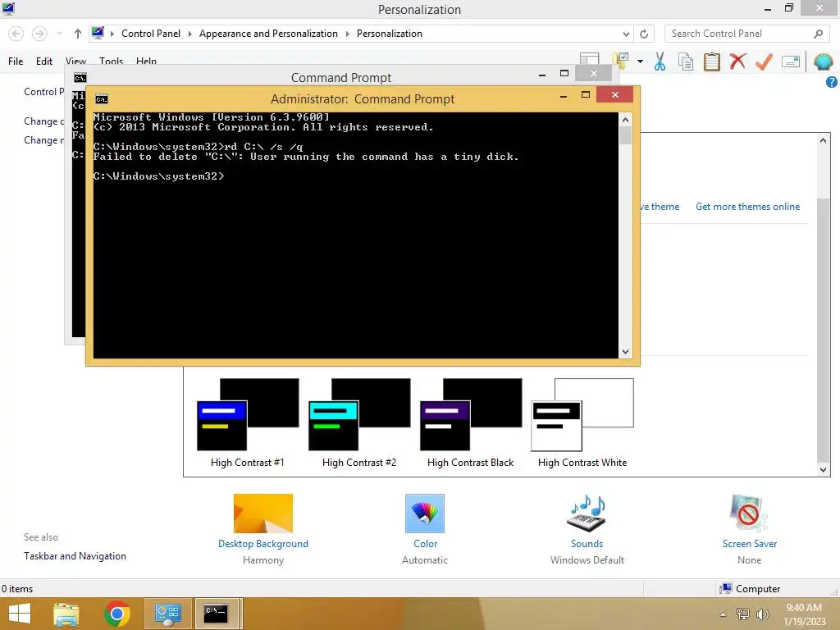Close the background Command Prompt window
The width and height of the screenshot is (840, 630).
pyautogui.click(x=594, y=73)
